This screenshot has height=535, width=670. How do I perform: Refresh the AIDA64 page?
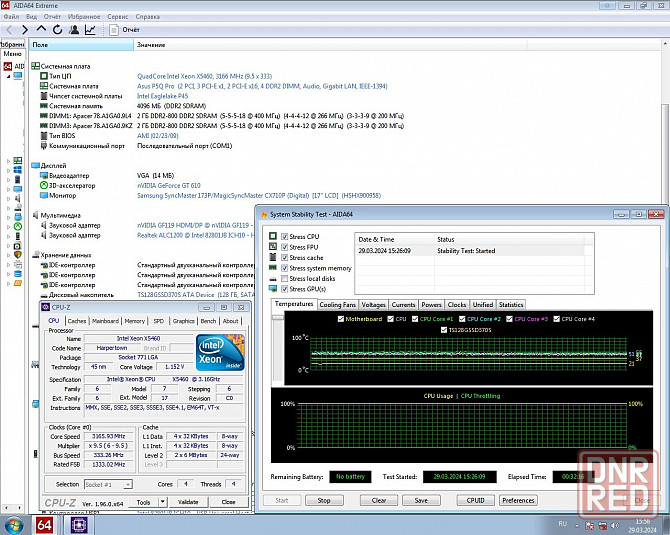[x=57, y=29]
